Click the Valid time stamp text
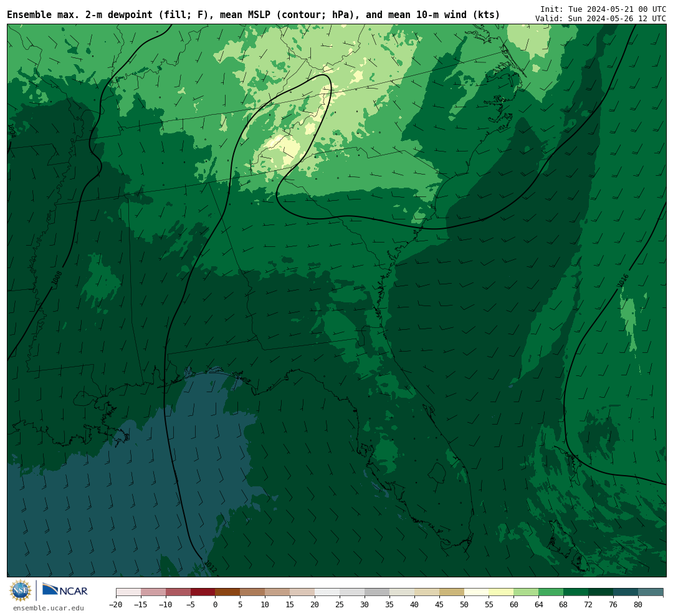Image resolution: width=673 pixels, height=616 pixels. coord(601,19)
